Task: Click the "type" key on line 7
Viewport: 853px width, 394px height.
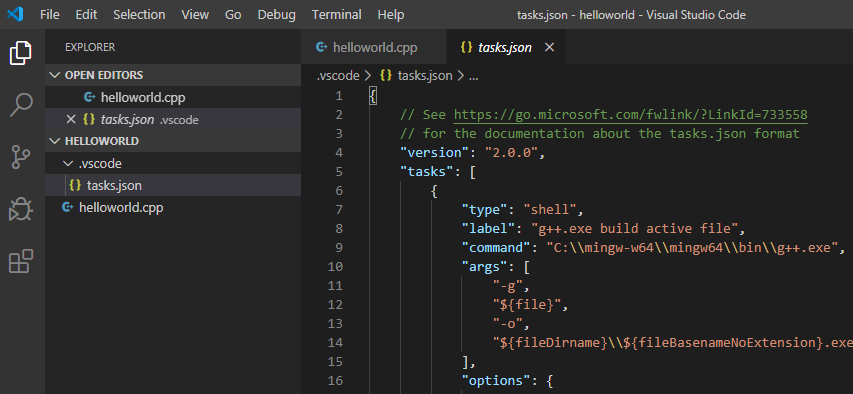Action: click(484, 210)
